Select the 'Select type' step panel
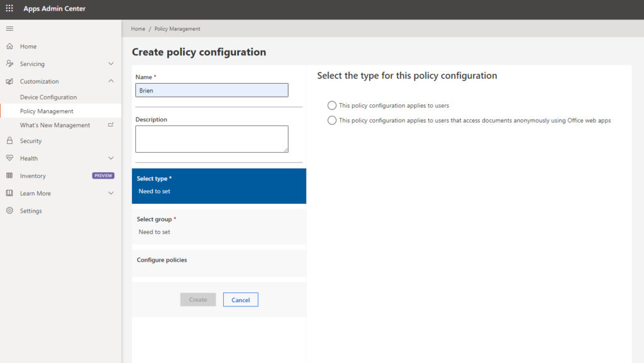Viewport: 644px width, 363px height. 219,186
